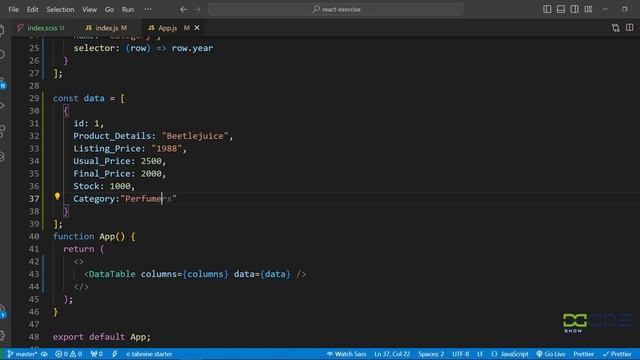Toggle Watch Sass in the status bar
Viewport: 640px width, 360px height.
346,354
